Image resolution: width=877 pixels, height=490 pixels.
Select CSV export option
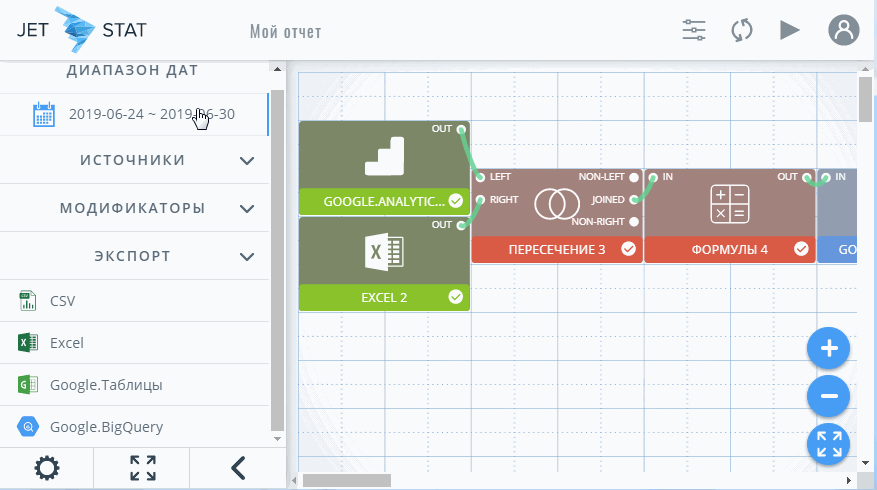click(x=62, y=301)
